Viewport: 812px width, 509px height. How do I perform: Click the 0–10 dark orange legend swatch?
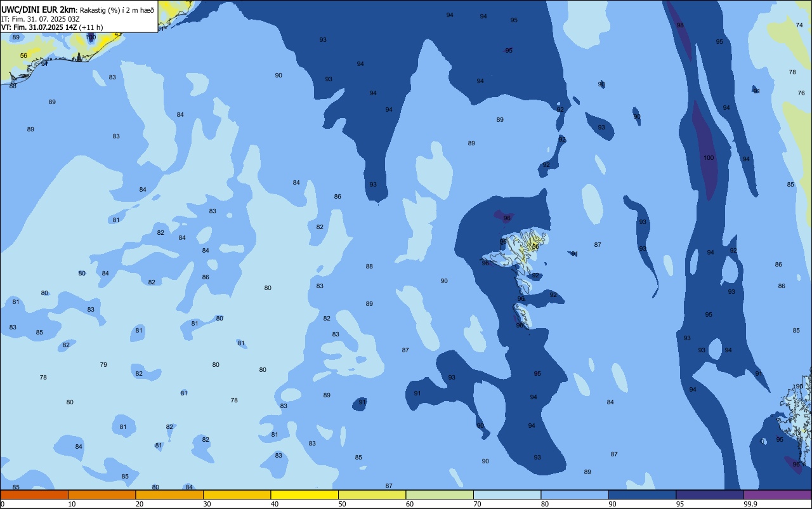point(34,494)
